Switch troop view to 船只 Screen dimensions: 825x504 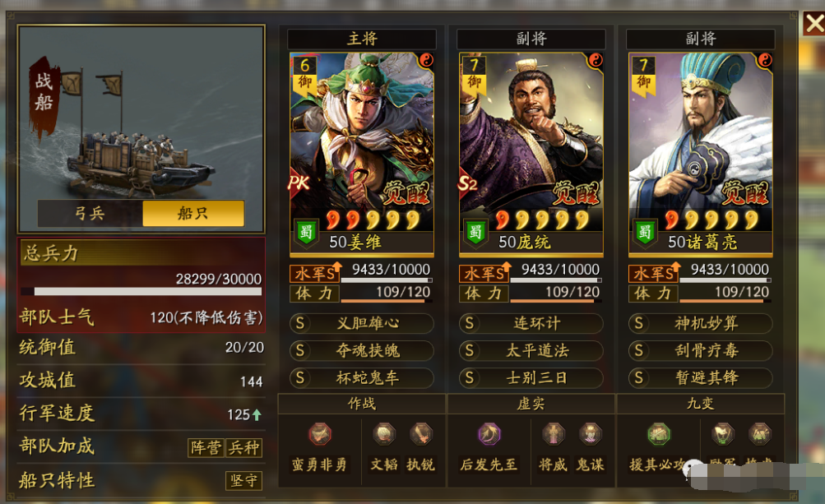193,213
